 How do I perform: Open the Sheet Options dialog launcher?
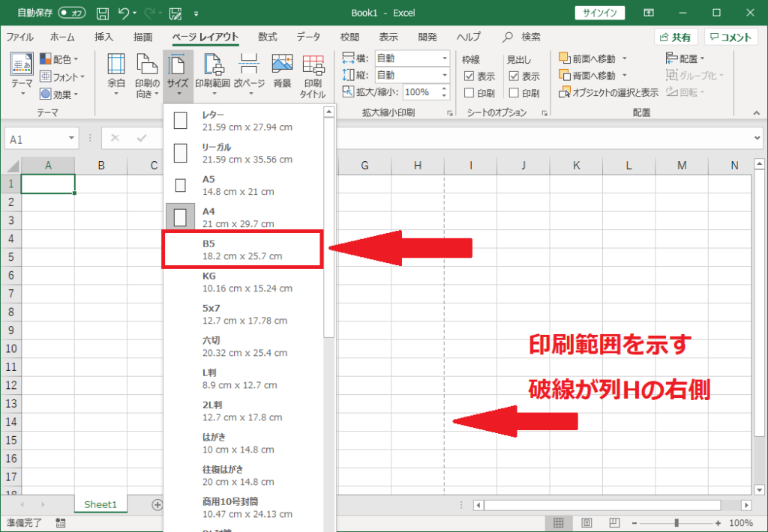(x=544, y=113)
